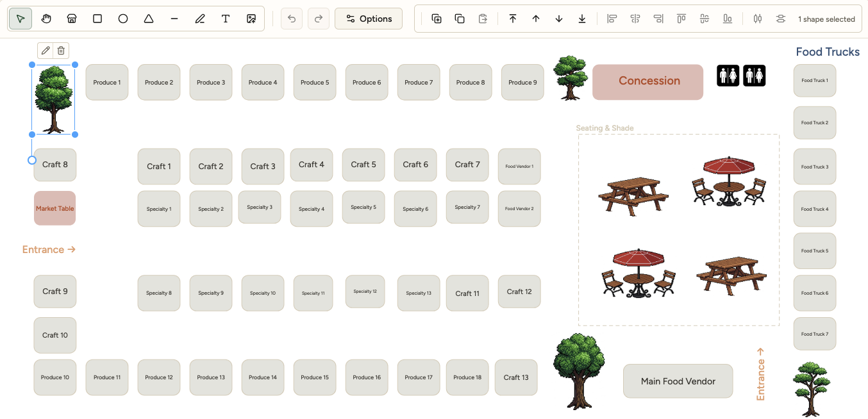The width and height of the screenshot is (868, 419).
Task: Duplicate the selected shape
Action: [x=437, y=19]
